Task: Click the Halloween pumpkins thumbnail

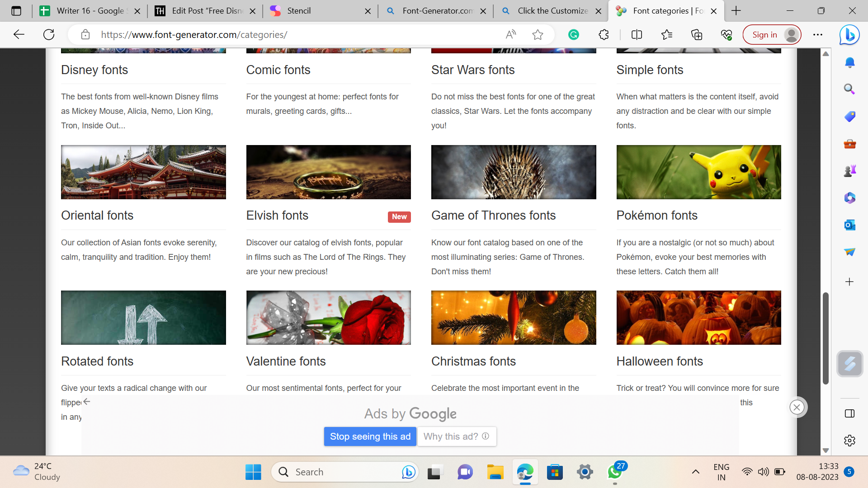Action: tap(699, 318)
